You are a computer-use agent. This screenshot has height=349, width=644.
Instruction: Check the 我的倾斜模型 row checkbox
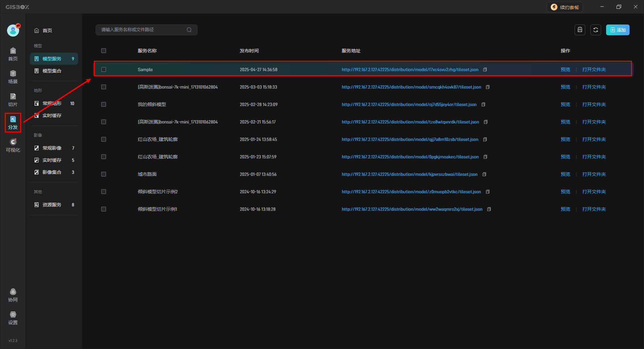coord(104,104)
